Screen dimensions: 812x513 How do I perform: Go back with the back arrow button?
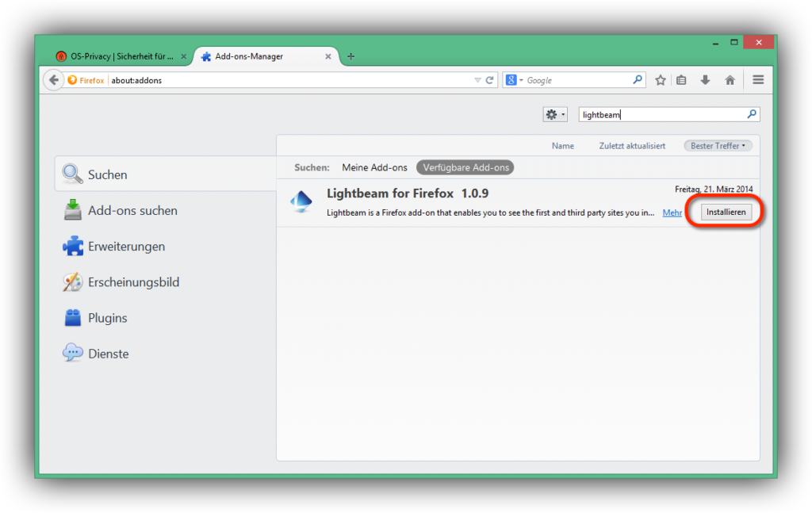click(x=53, y=80)
